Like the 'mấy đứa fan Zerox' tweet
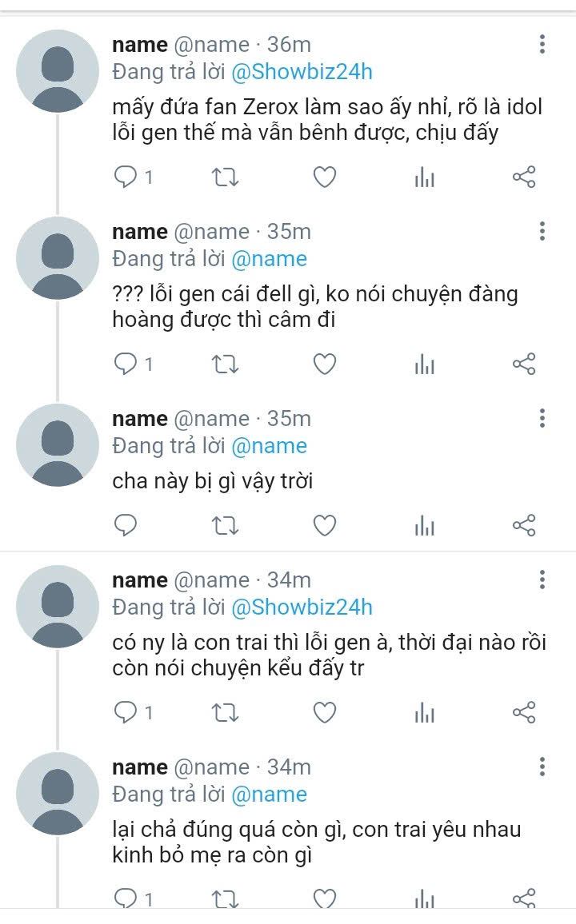 pos(324,177)
